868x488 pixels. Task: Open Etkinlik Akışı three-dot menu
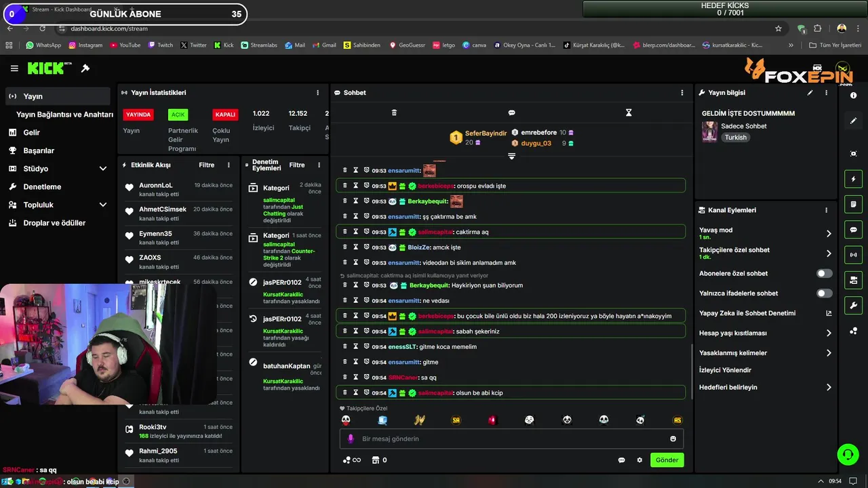[229, 165]
